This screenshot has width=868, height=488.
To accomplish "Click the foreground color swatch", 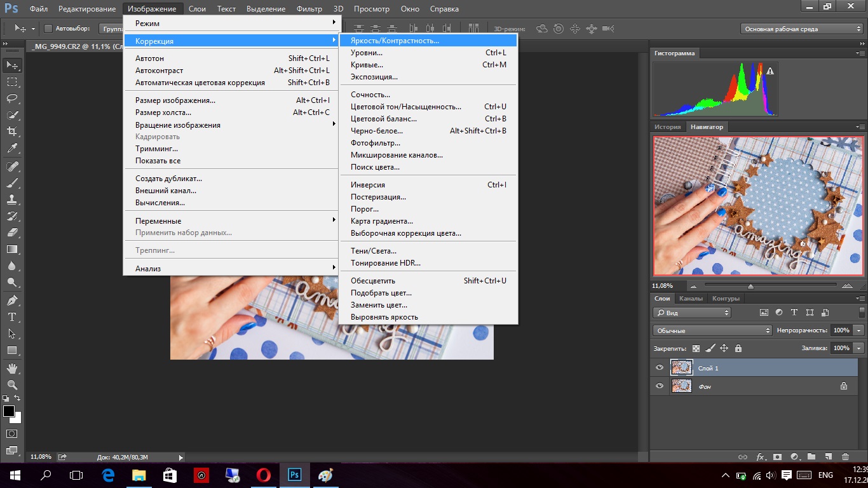I will (9, 411).
